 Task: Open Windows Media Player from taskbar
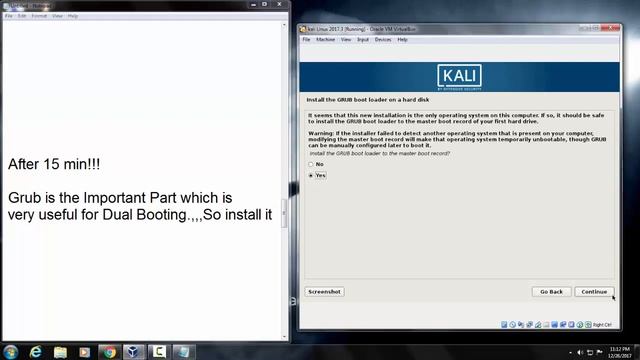[x=85, y=352]
